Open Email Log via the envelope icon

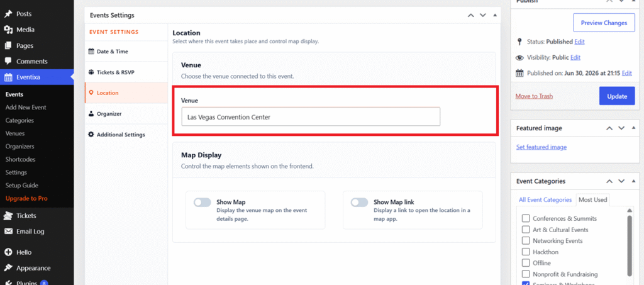pyautogui.click(x=8, y=231)
